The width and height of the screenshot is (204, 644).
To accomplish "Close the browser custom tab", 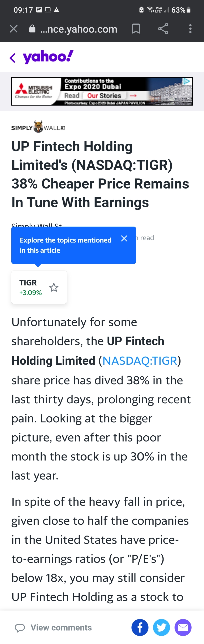I will tap(13, 29).
